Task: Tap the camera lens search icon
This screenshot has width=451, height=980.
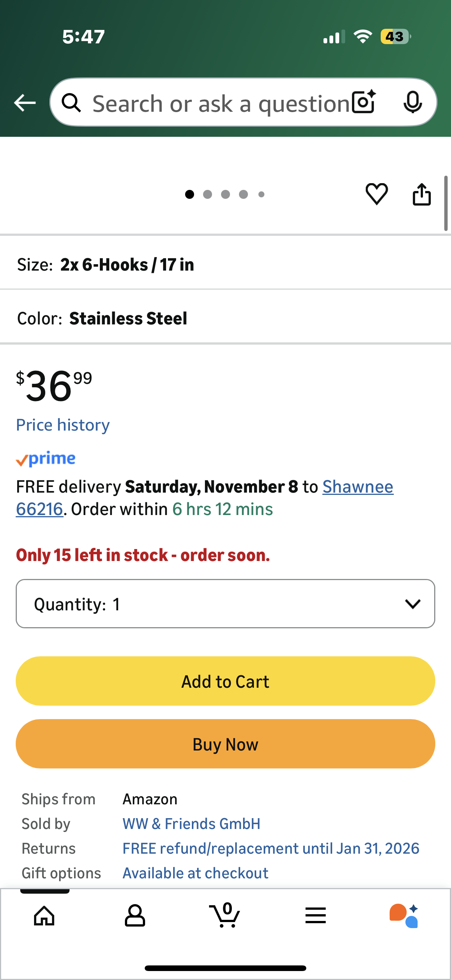Action: point(364,102)
